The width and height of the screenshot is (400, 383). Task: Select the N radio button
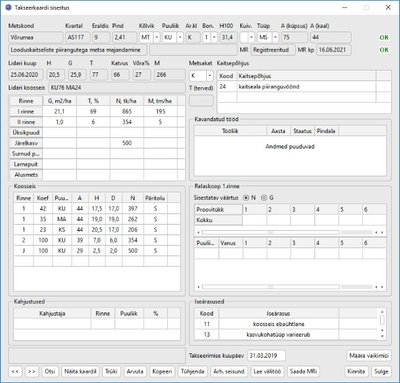point(246,198)
